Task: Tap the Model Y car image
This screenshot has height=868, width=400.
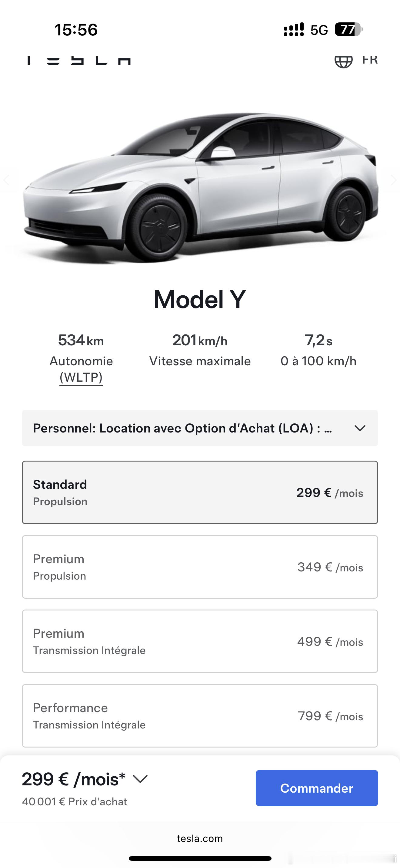Action: coord(200,185)
